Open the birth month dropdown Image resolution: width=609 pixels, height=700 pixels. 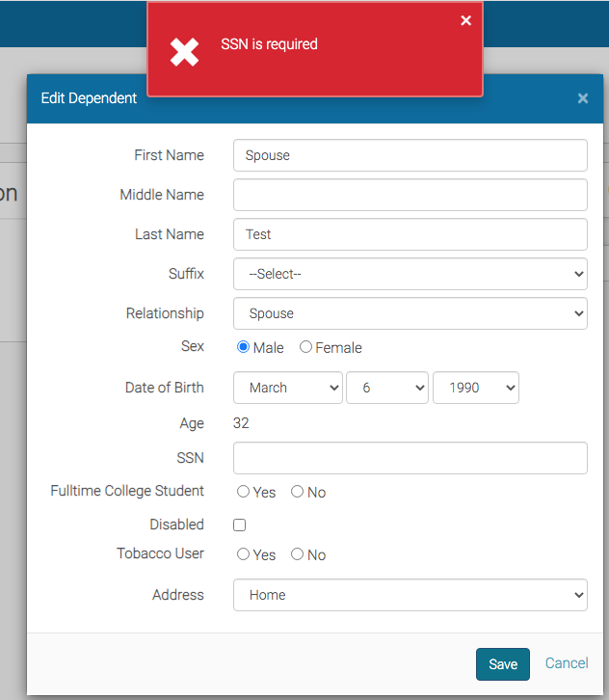tap(288, 388)
